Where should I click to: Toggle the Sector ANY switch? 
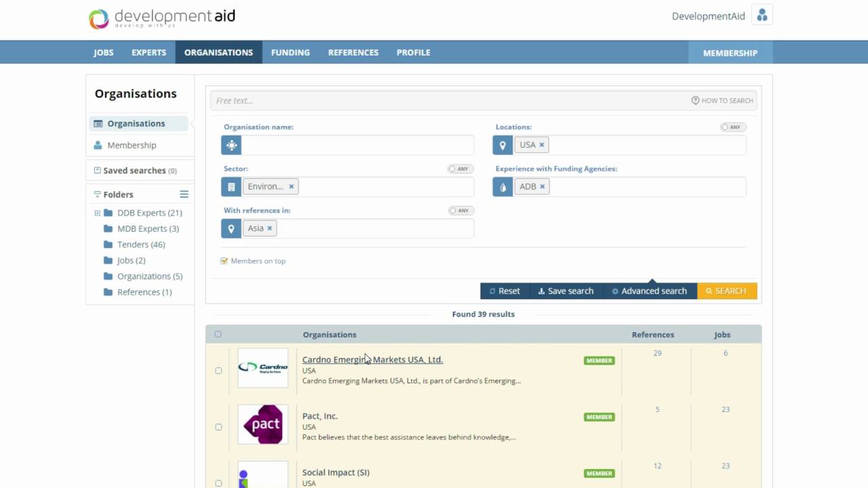461,169
